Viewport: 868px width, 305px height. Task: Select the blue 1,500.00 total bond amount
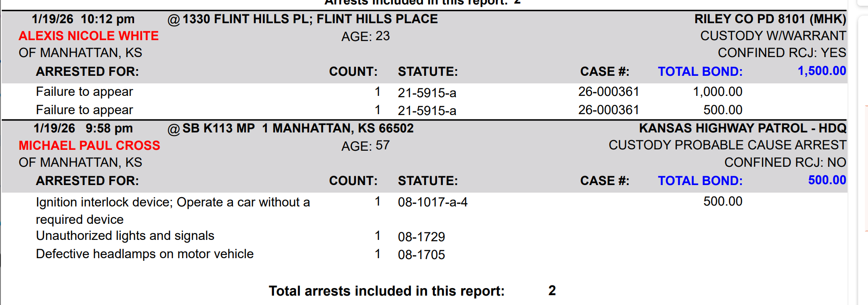[821, 71]
